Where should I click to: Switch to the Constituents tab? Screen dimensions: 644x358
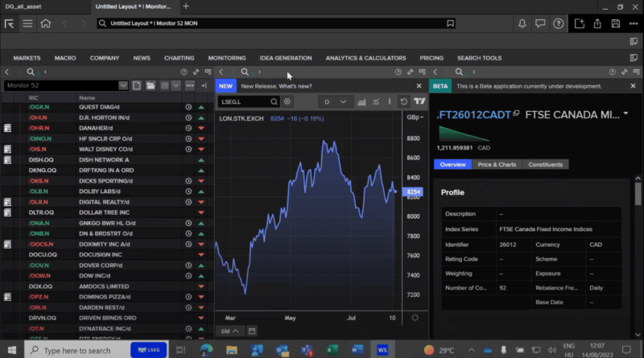[546, 165]
